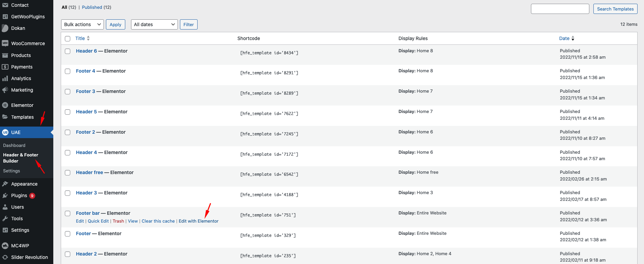Click the MC4WP logo icon
This screenshot has height=264, width=644.
pos(5,246)
